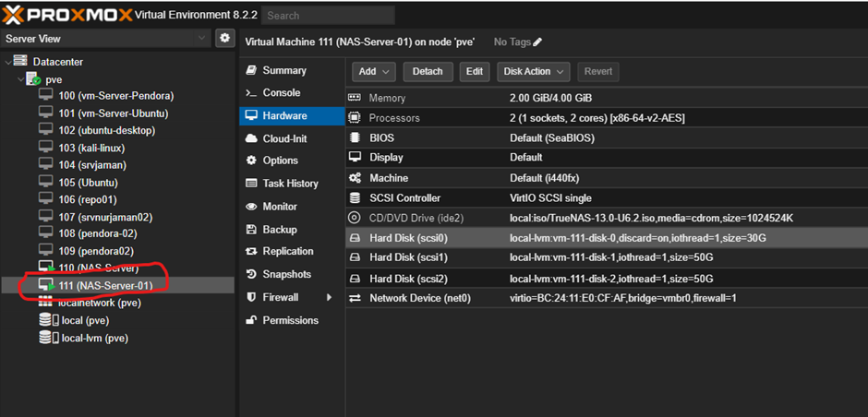Click the Detach button
Screen dimensions: 868x417
tap(427, 71)
